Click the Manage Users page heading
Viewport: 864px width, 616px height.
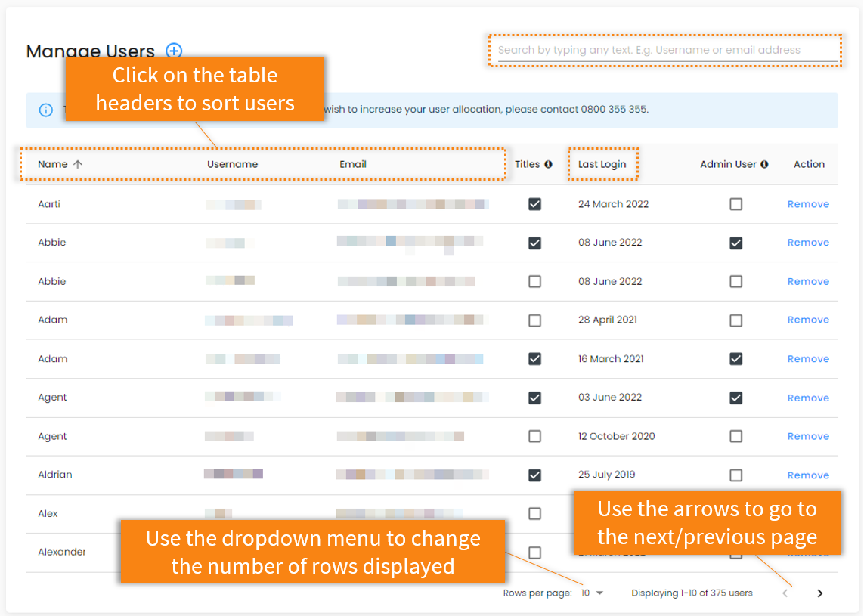click(91, 51)
